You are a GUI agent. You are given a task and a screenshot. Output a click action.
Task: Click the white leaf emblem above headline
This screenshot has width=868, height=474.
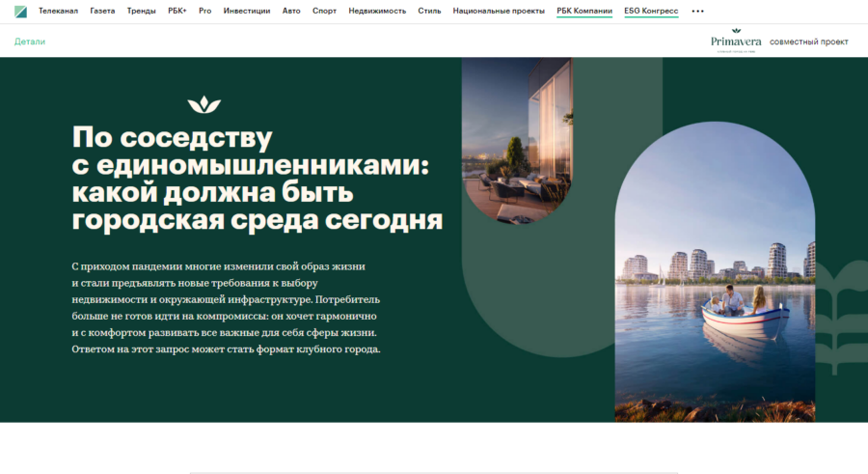[202, 104]
